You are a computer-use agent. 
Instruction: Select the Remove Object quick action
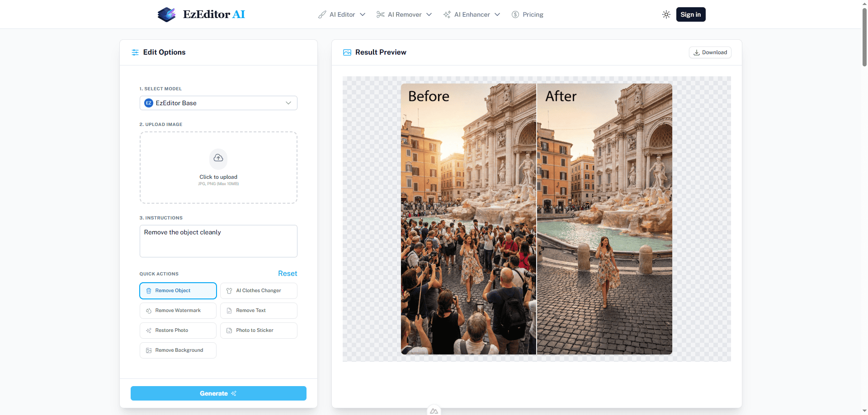pyautogui.click(x=178, y=291)
